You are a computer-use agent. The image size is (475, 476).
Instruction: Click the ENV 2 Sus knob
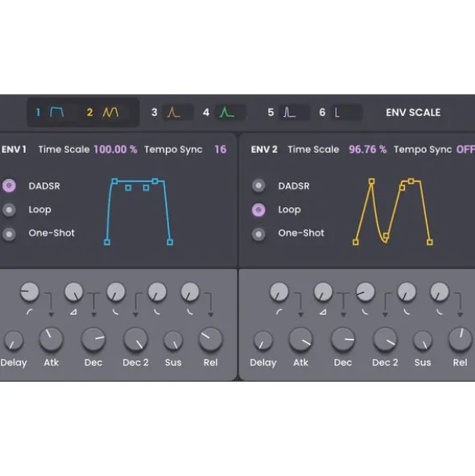pyautogui.click(x=423, y=341)
